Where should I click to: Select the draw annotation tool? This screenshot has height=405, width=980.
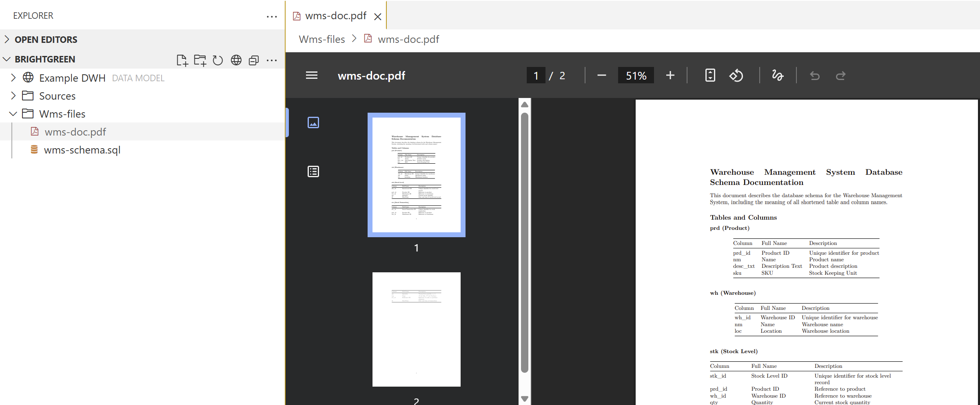[778, 76]
